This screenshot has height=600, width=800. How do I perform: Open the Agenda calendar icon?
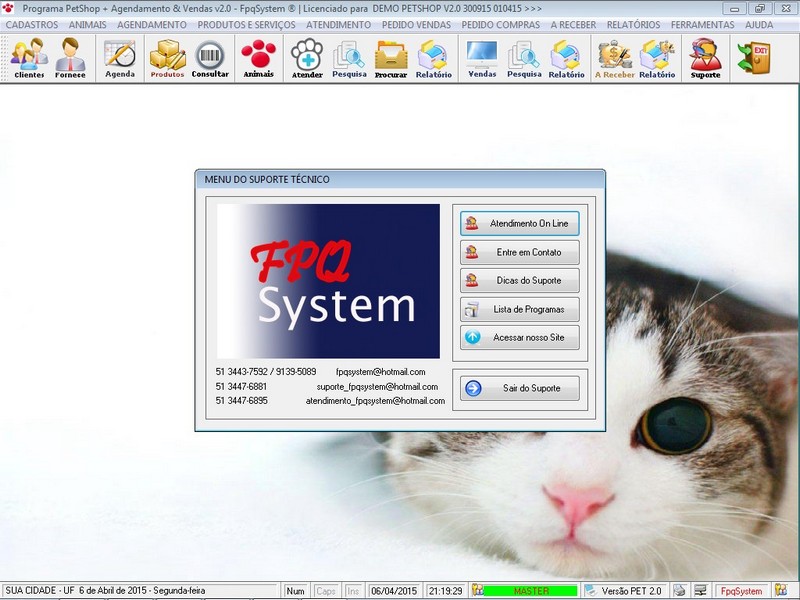click(120, 58)
